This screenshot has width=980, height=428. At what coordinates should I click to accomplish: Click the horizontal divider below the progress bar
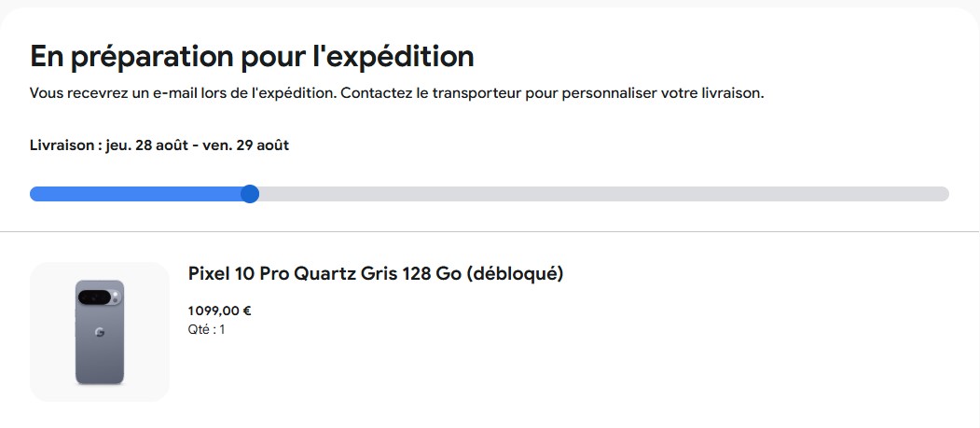click(490, 231)
